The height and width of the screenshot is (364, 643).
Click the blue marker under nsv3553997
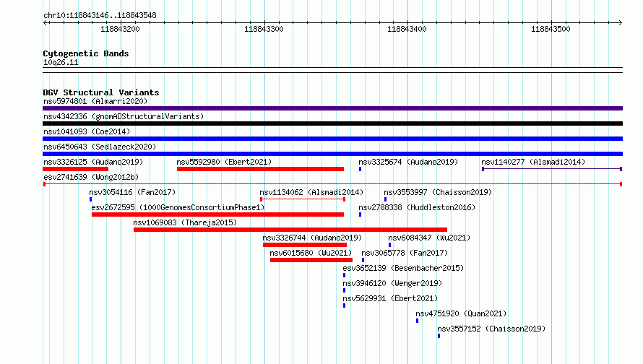(385, 199)
